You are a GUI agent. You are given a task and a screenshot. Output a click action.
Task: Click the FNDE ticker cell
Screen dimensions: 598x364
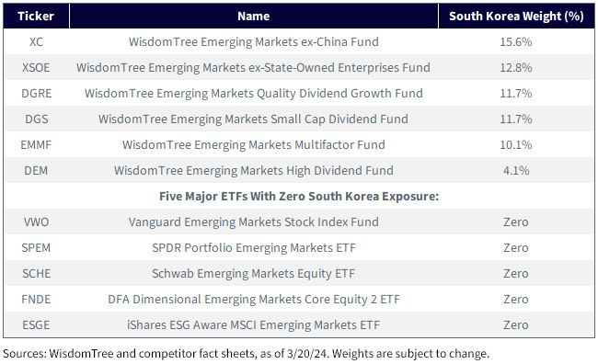36,300
